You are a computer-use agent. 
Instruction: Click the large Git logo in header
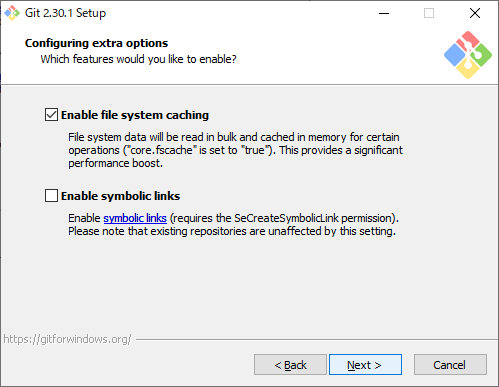[x=468, y=55]
